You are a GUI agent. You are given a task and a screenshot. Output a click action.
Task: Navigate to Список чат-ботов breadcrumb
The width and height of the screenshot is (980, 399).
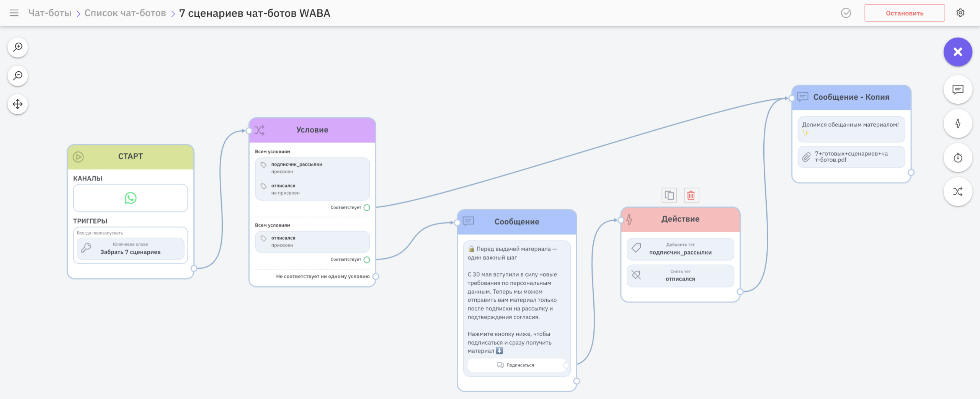(x=125, y=13)
